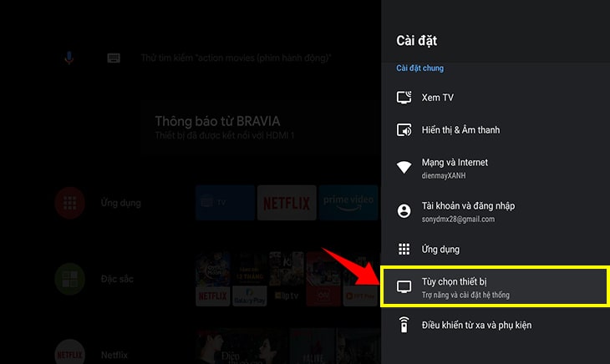
Task: Click the Hiển thị & Âm thanh icon
Action: pos(404,130)
